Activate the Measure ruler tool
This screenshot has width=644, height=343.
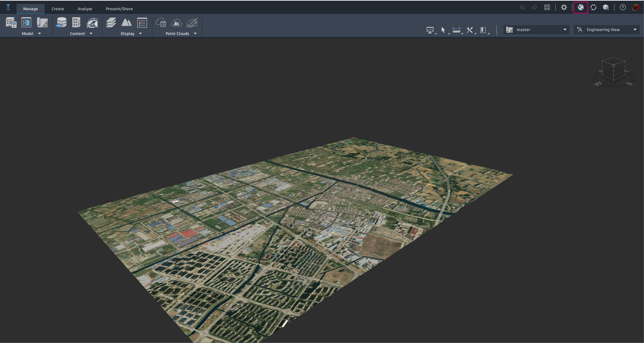pyautogui.click(x=457, y=30)
